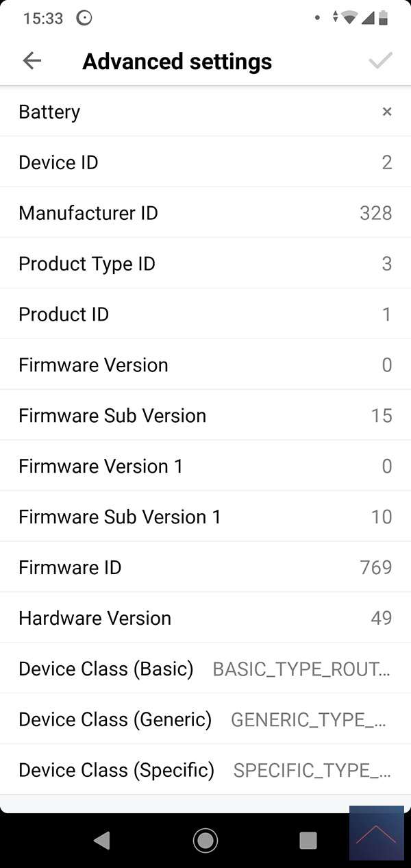Tap the Product Type ID row
The image size is (411, 868).
pos(206,264)
